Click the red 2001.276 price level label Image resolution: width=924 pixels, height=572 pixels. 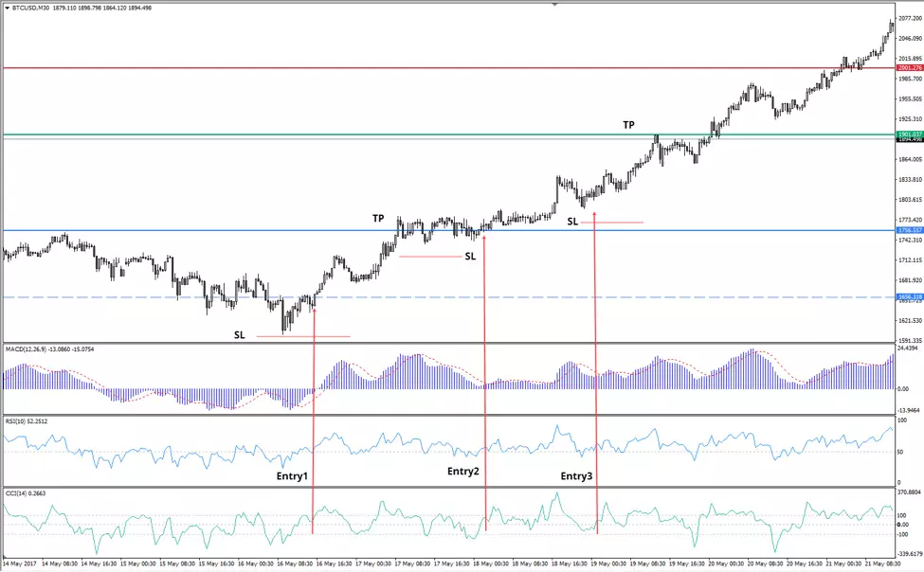pyautogui.click(x=909, y=68)
